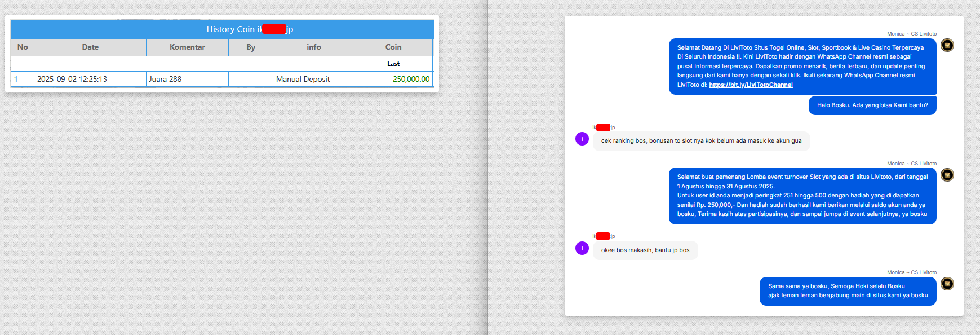Select the 'cek ranking bos' user message
The width and height of the screenshot is (980, 335).
tap(701, 141)
